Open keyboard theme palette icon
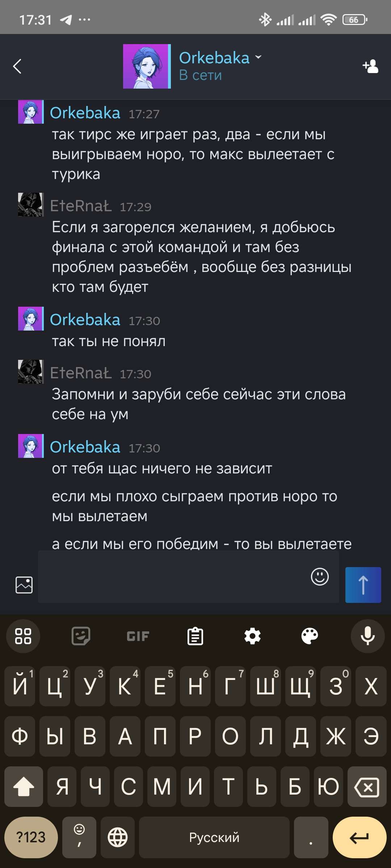 coord(310,636)
